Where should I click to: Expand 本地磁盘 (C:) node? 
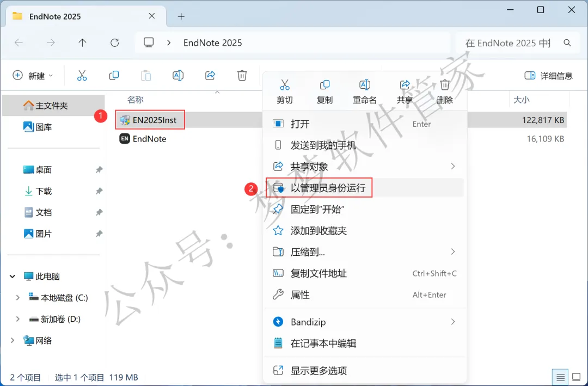17,298
